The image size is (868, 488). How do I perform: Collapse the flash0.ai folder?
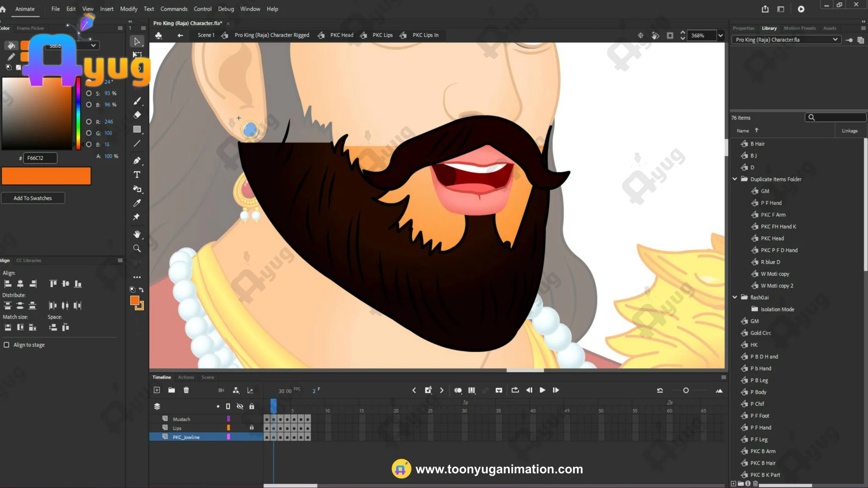tap(735, 297)
